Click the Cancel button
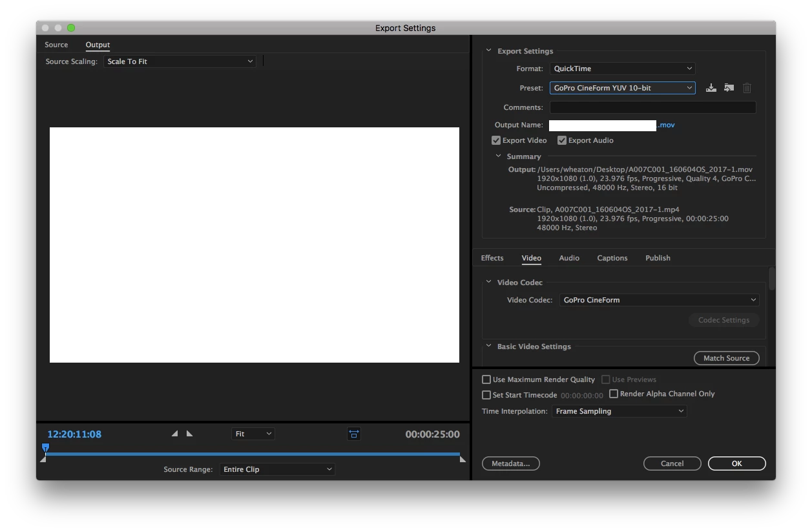Viewport: 812px width, 532px height. (x=672, y=463)
